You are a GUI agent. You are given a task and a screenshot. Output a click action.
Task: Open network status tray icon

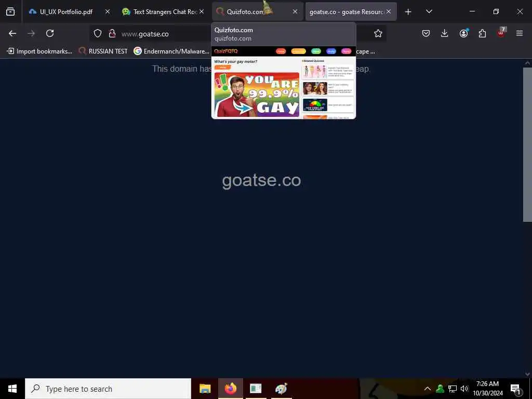453,389
